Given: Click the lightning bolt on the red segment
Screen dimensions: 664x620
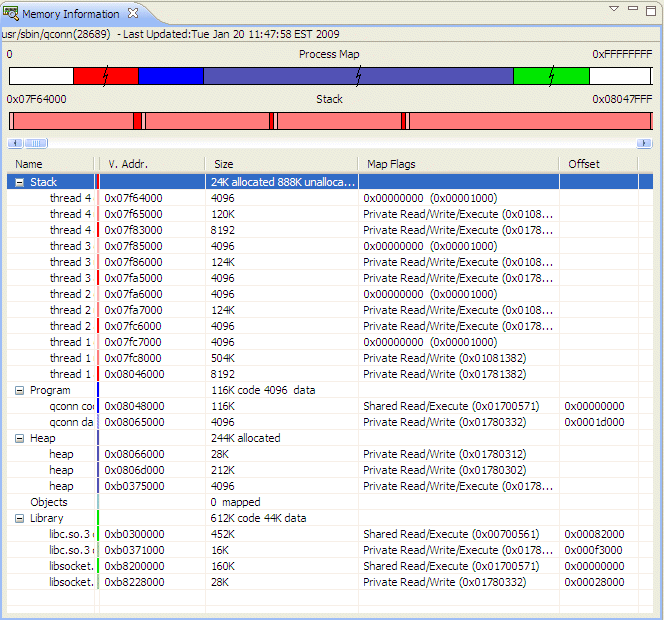Looking at the screenshot, I should tap(105, 76).
